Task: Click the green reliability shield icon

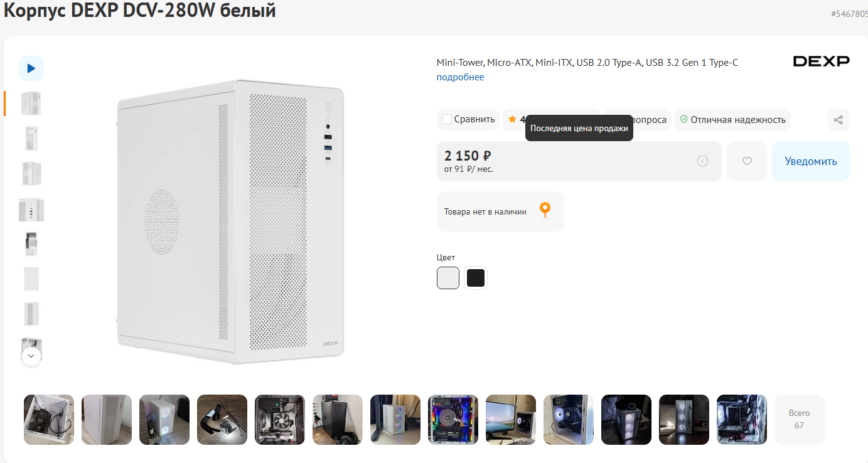Action: pyautogui.click(x=683, y=119)
